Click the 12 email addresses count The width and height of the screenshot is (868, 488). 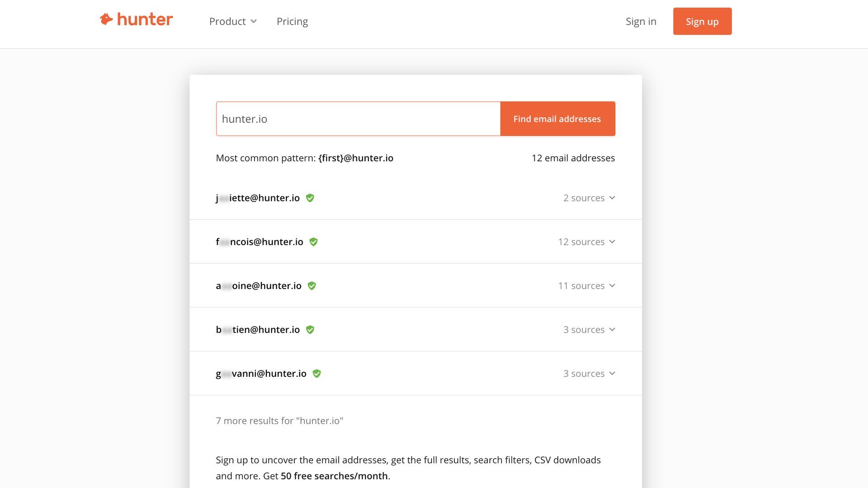pos(573,158)
